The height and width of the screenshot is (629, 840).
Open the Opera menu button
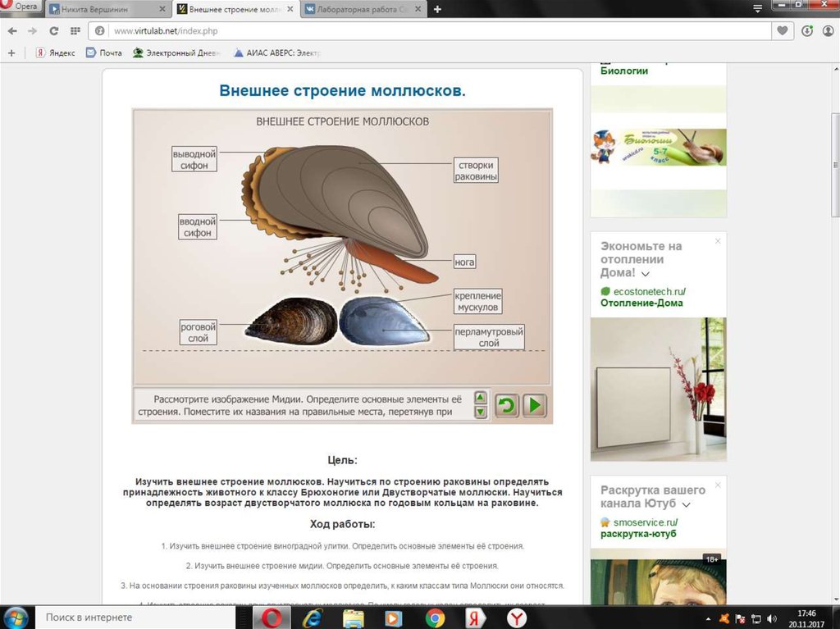(x=20, y=7)
